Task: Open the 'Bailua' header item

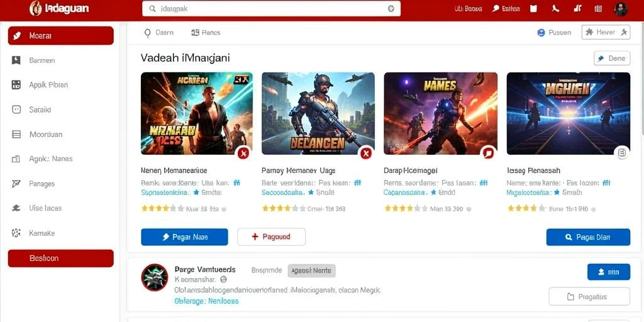Action: pos(506,9)
